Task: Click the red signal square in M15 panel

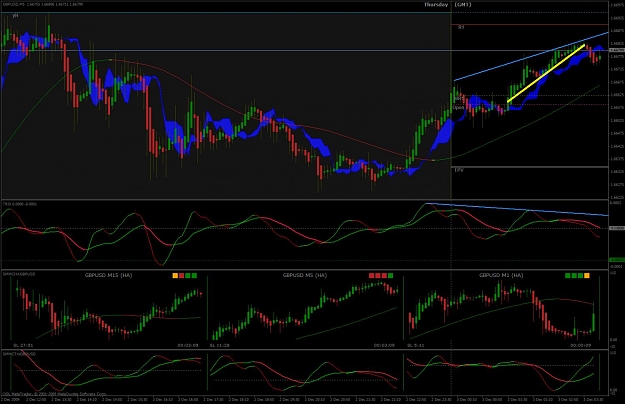Action: [x=181, y=276]
